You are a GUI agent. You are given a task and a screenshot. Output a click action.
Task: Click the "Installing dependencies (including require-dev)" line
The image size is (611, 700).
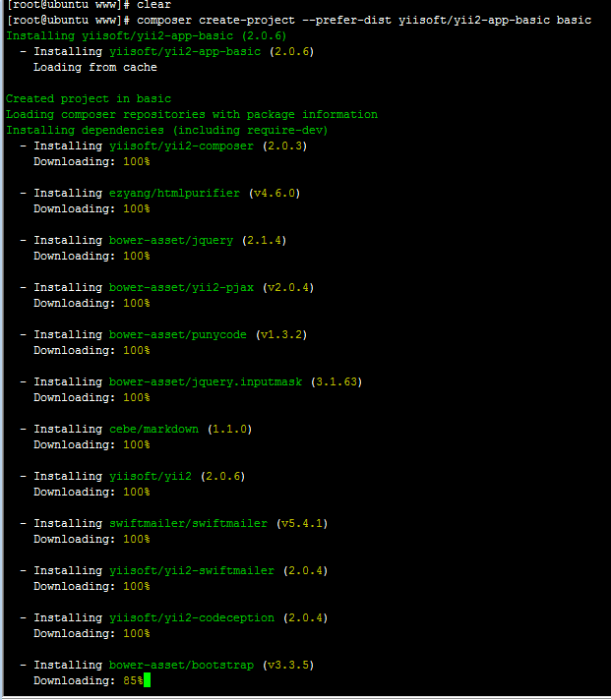point(167,130)
